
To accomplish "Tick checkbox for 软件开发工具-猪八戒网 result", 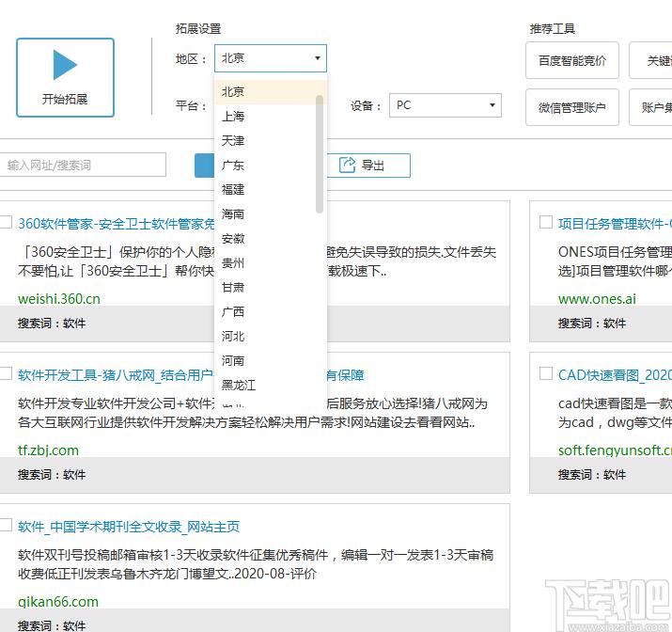I will [x=6, y=373].
